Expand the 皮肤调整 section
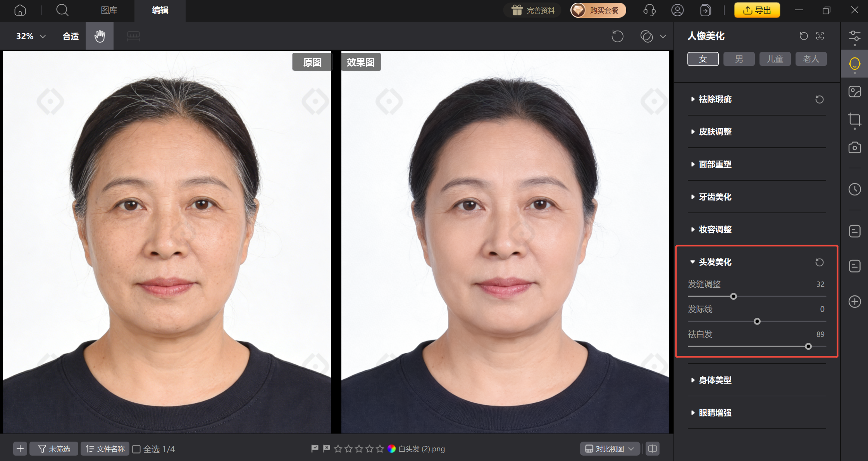The image size is (868, 461). click(x=715, y=132)
